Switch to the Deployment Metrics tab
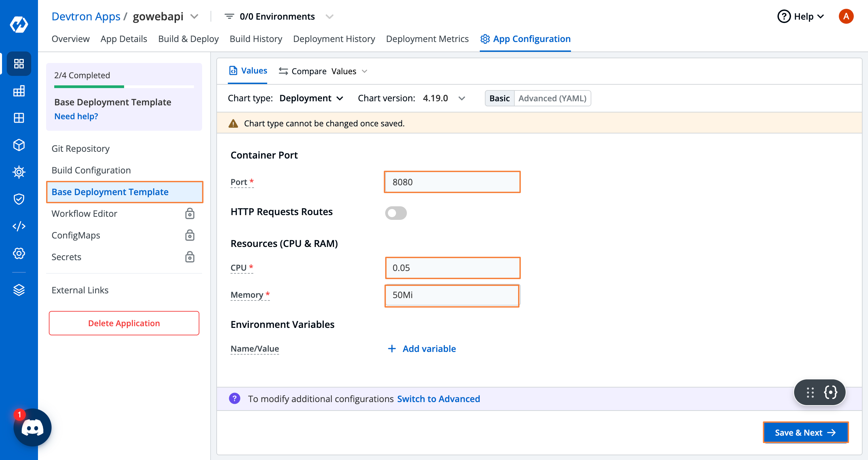This screenshot has width=868, height=460. tap(427, 39)
